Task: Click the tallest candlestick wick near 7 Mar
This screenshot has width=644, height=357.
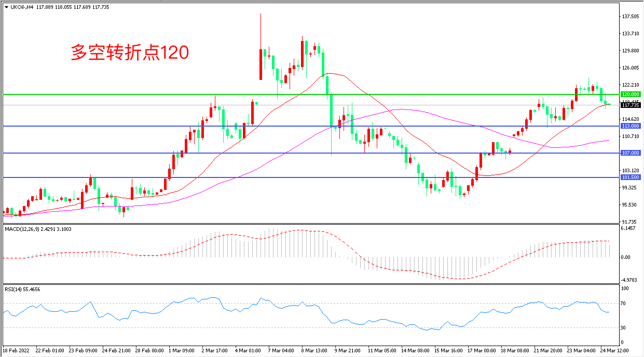Action: point(261,31)
